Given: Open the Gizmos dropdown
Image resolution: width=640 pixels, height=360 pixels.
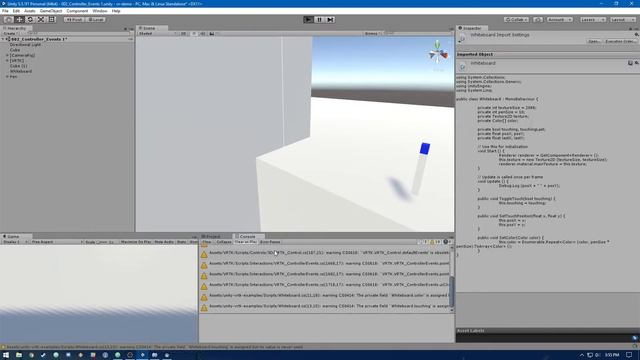Looking at the screenshot, I should point(373,33).
